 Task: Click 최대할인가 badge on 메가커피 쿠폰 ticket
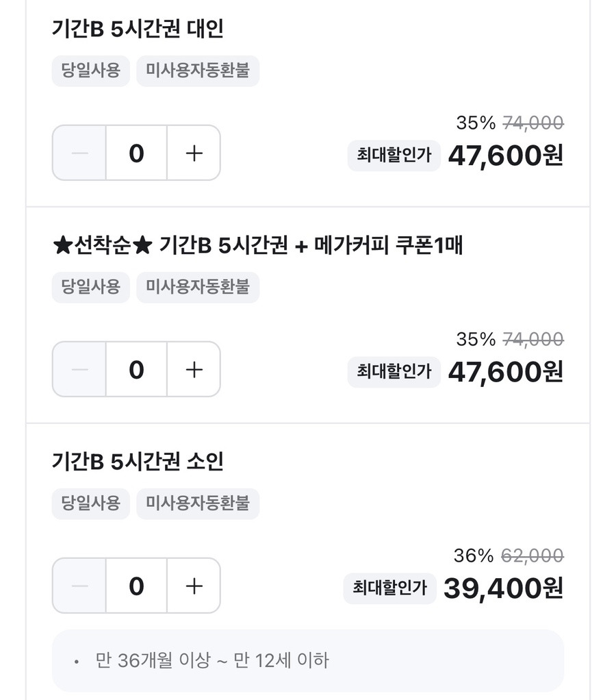(x=394, y=372)
